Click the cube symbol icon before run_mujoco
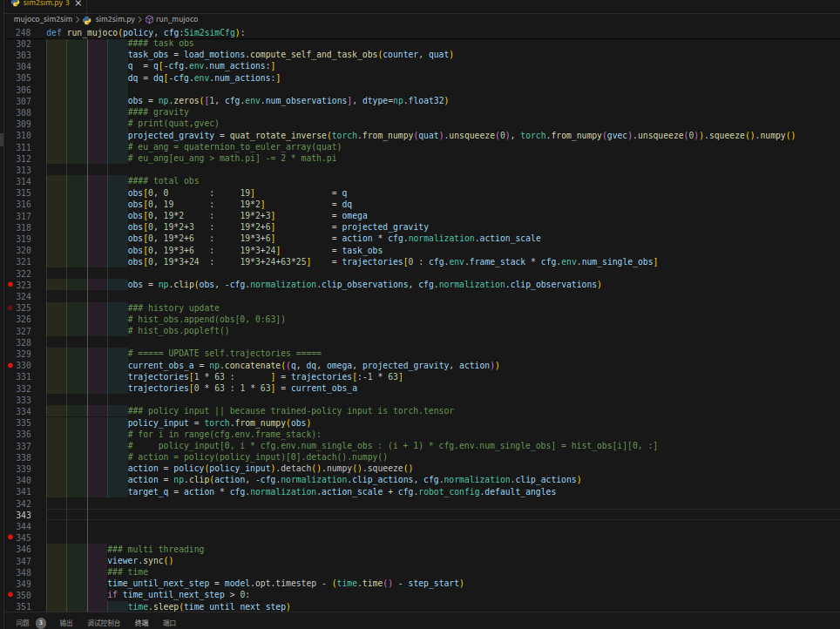Screen dimensions: 840x629 [x=149, y=18]
